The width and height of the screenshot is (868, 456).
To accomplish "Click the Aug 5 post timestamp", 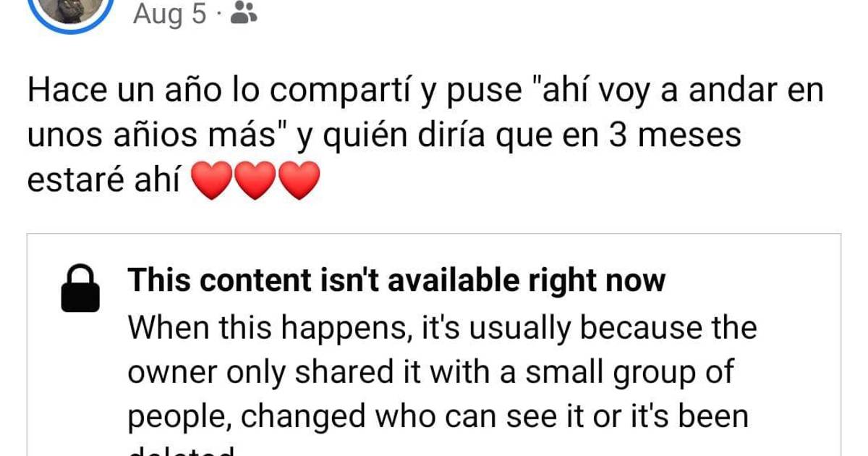I will pos(169,13).
